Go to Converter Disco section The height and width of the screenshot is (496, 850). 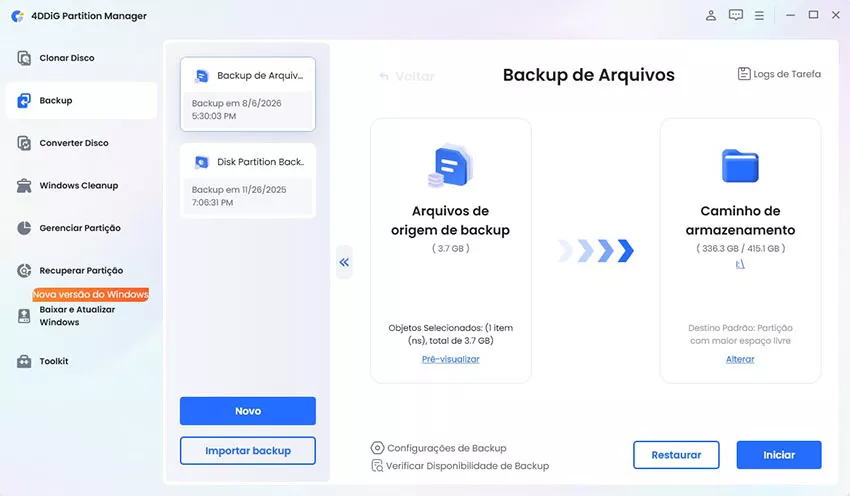[x=82, y=143]
